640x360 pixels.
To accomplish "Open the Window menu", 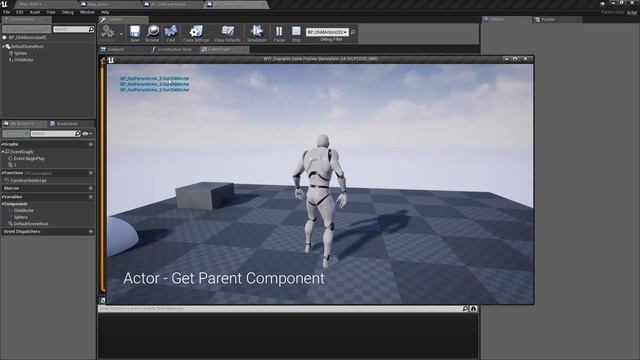I will click(x=87, y=12).
